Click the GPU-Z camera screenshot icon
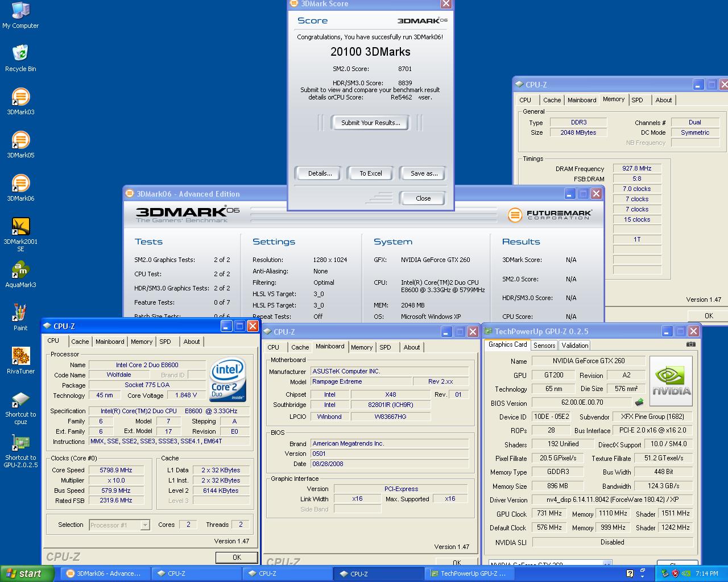This screenshot has width=728, height=582. (690, 344)
